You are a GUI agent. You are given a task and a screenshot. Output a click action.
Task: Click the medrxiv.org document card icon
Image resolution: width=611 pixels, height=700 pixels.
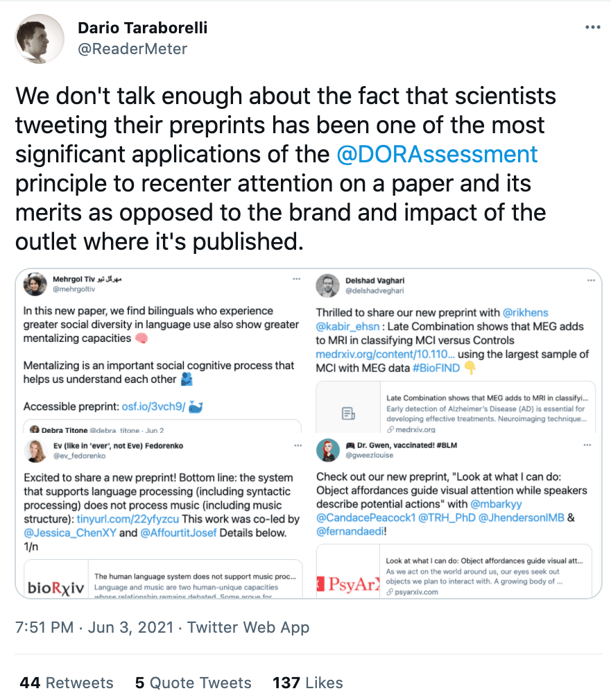[x=348, y=413]
